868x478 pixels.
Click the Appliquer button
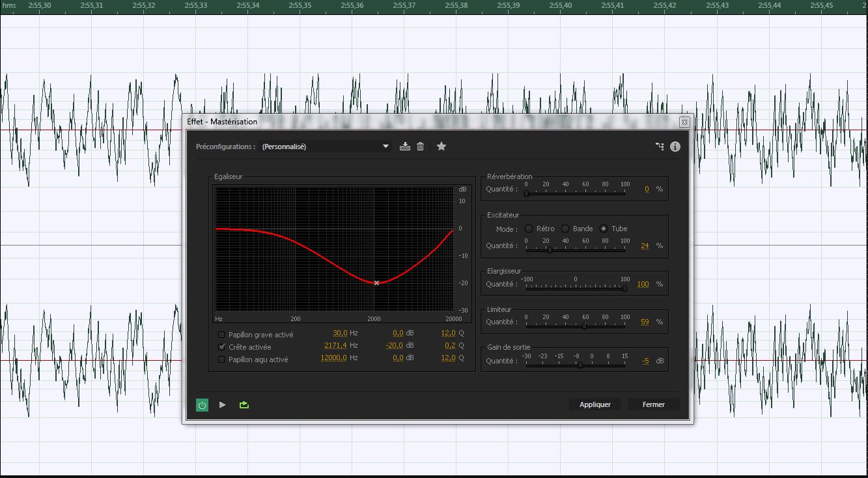click(x=595, y=404)
